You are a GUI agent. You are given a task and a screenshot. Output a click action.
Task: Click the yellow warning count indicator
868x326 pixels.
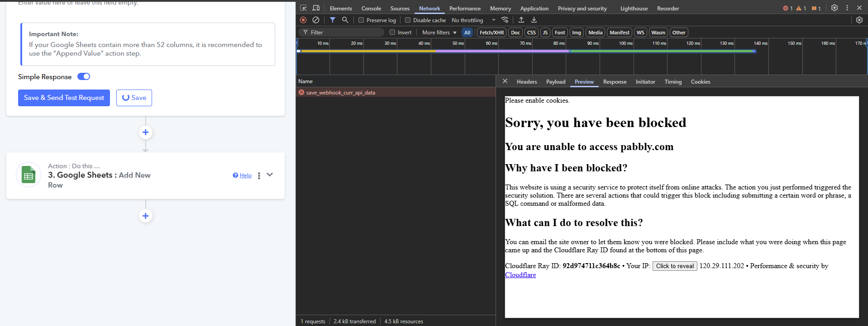coord(801,9)
